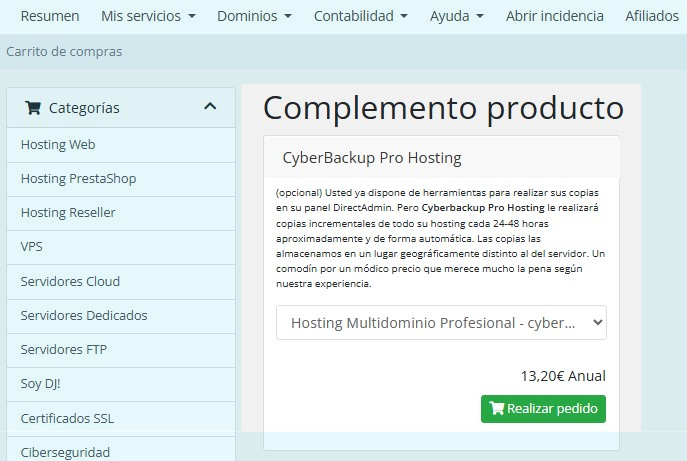Screen dimensions: 687x461
Task: Open Hosting Reseller category
Action: [121, 213]
